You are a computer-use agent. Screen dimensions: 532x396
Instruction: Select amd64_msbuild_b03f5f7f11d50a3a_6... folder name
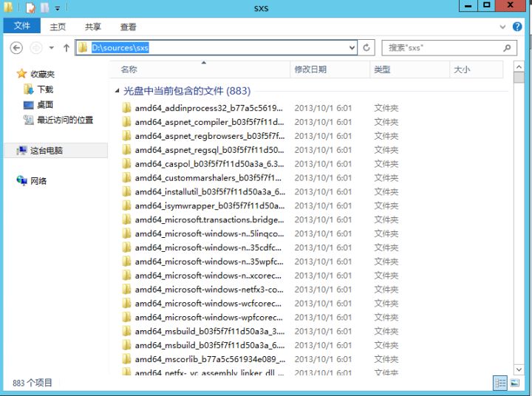[210, 345]
